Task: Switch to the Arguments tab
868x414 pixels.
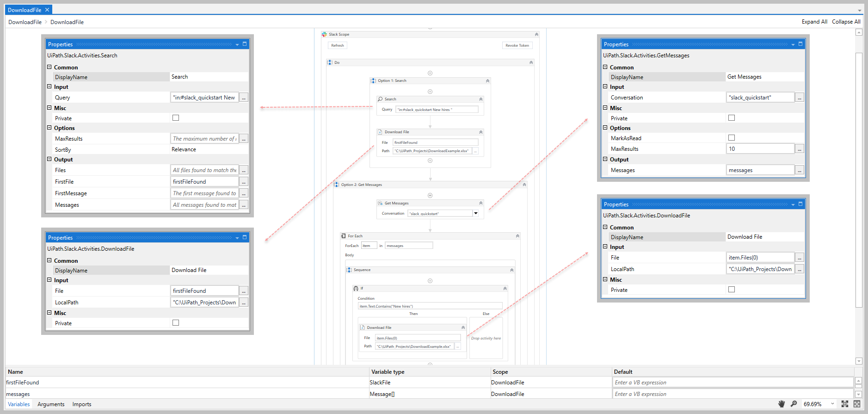Action: click(x=51, y=404)
